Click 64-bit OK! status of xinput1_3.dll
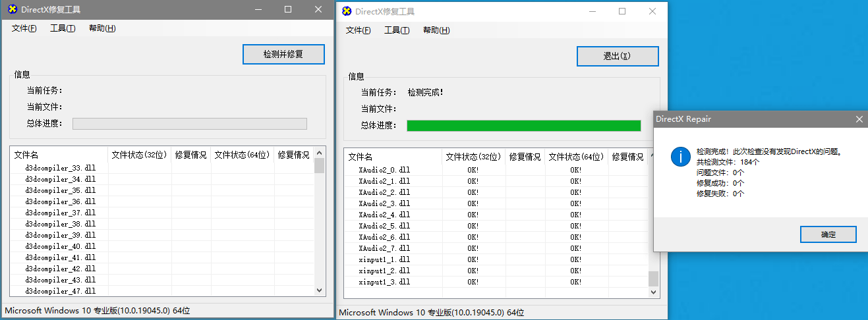The width and height of the screenshot is (868, 320). tap(576, 282)
